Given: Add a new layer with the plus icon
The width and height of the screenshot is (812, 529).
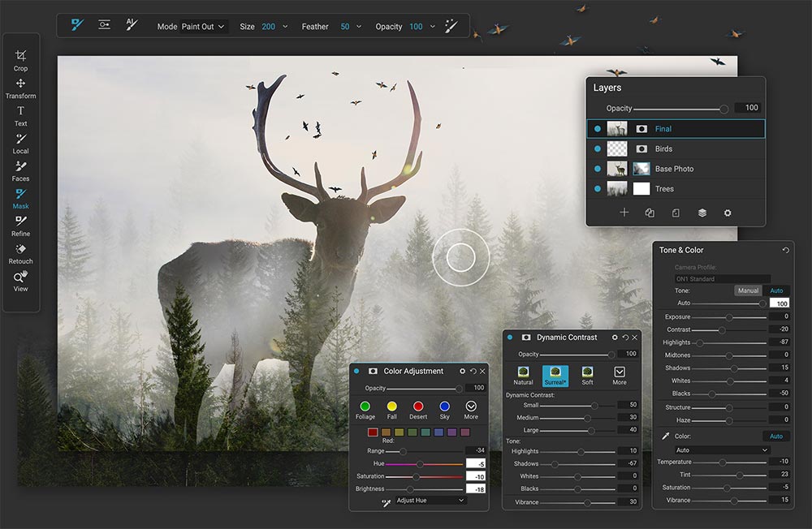Looking at the screenshot, I should tap(624, 212).
